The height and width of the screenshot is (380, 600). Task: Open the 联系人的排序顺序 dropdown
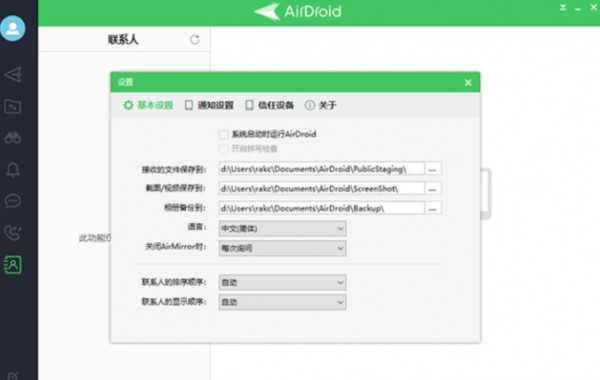(x=282, y=282)
